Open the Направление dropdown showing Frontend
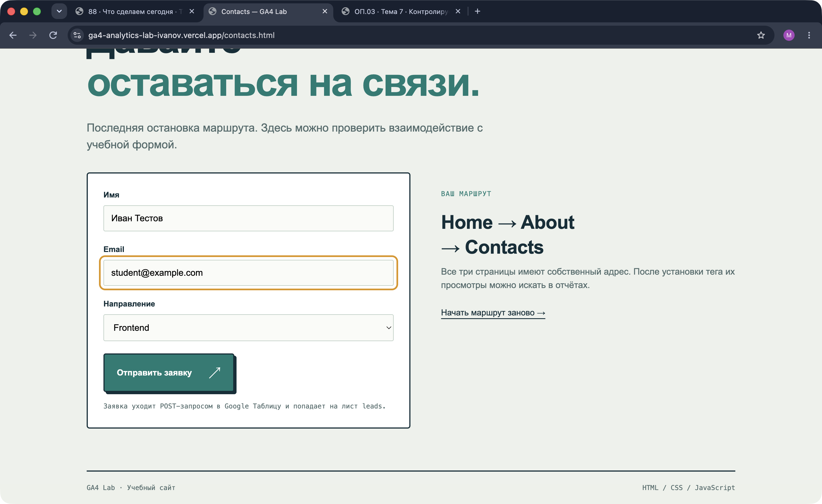This screenshot has width=822, height=504. click(248, 327)
